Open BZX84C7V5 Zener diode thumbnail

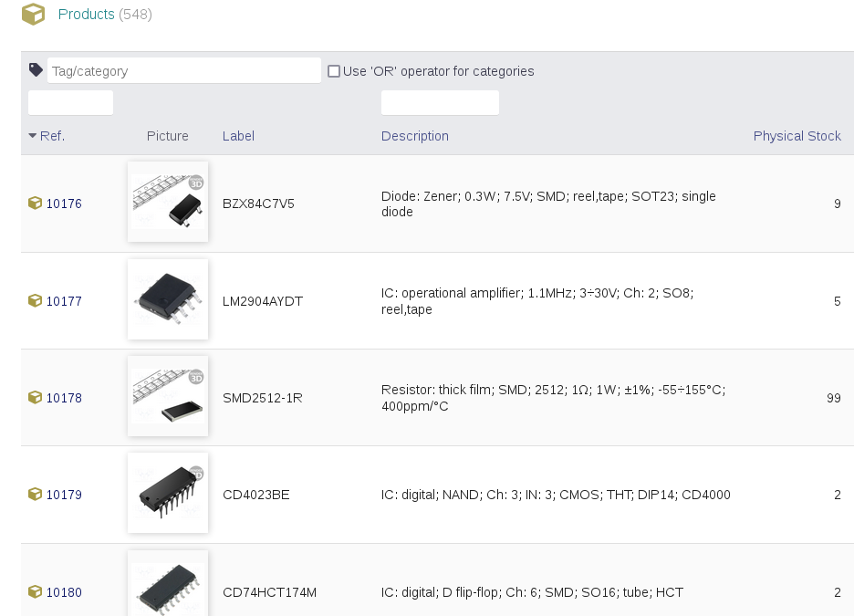168,202
